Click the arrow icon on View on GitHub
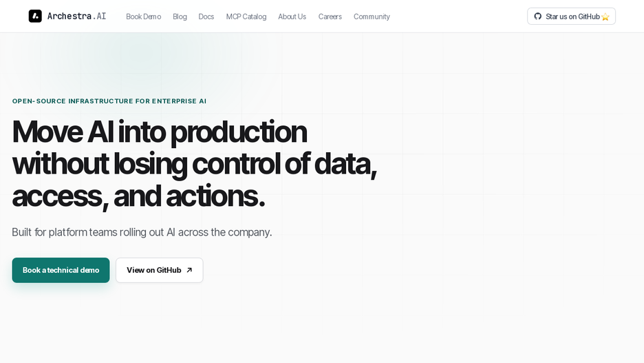The image size is (644, 363). click(x=189, y=270)
